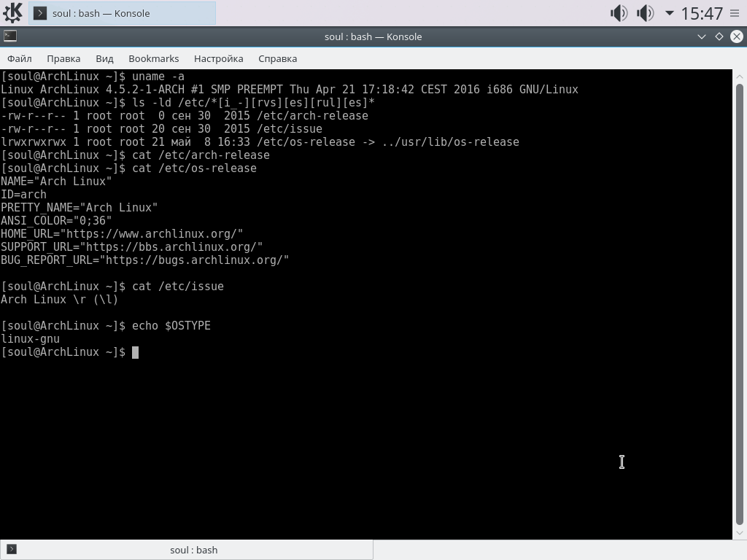Minimize the Konsole window
Viewport: 747px width, 560px height.
click(701, 36)
